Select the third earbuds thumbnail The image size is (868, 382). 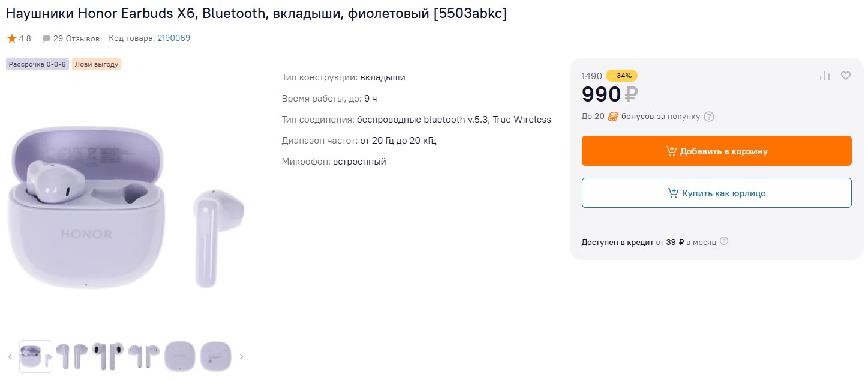107,356
